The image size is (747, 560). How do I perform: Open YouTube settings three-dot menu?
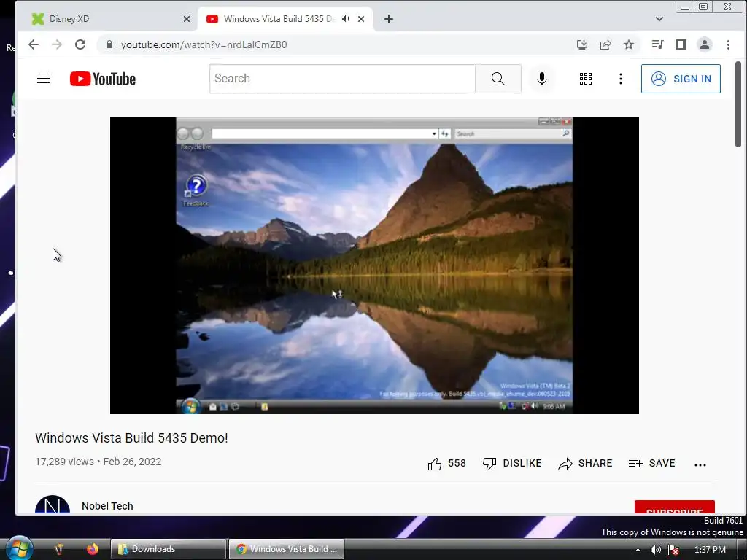tap(620, 79)
